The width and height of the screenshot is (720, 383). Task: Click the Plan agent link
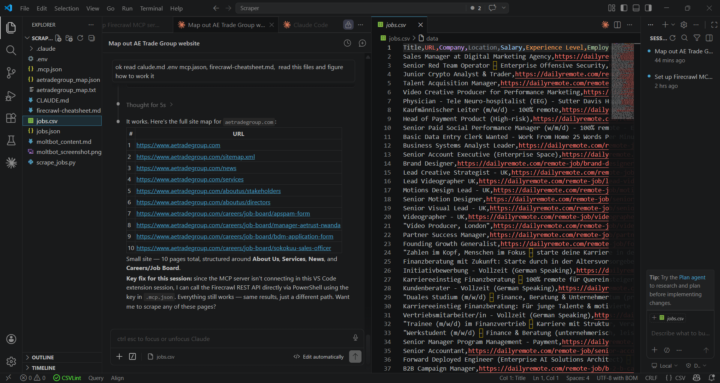tap(692, 277)
